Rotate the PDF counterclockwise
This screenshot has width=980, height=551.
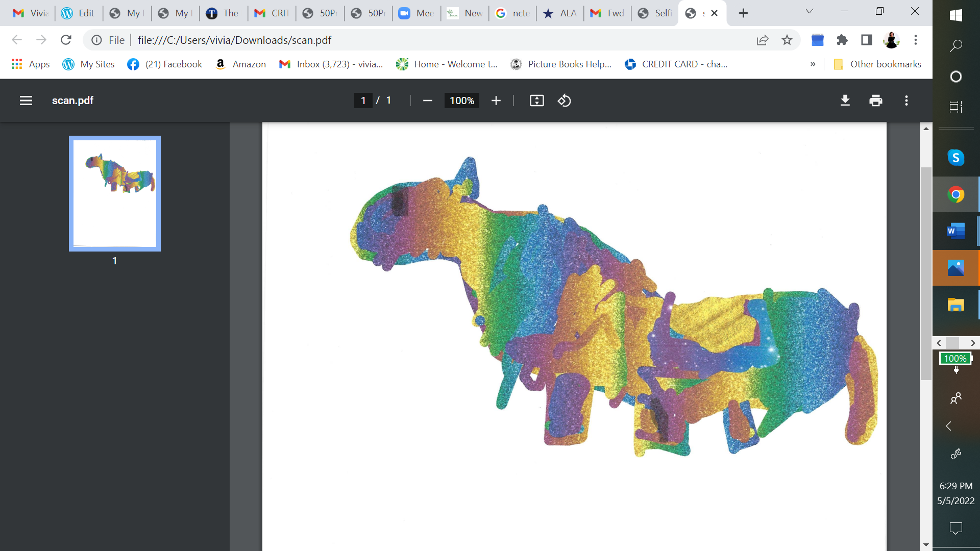[564, 101]
